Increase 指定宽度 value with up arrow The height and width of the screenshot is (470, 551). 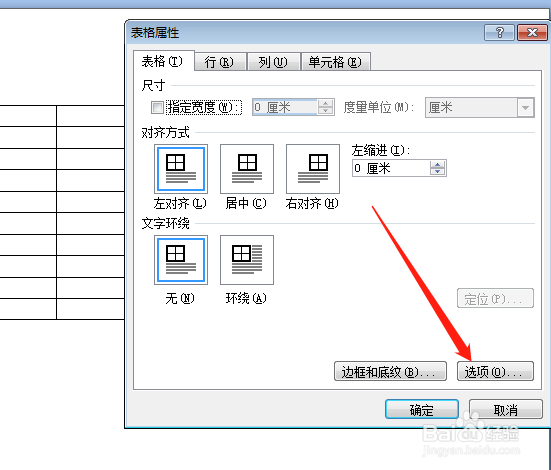pyautogui.click(x=325, y=104)
